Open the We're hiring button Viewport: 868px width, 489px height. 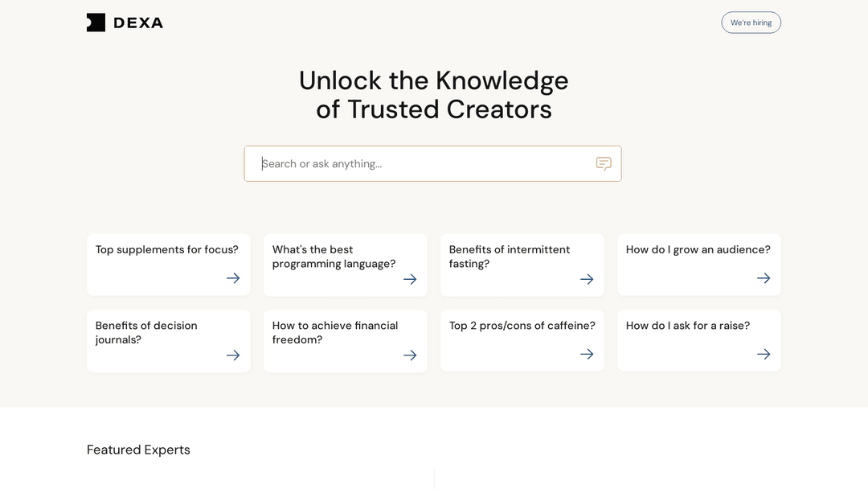pos(751,23)
